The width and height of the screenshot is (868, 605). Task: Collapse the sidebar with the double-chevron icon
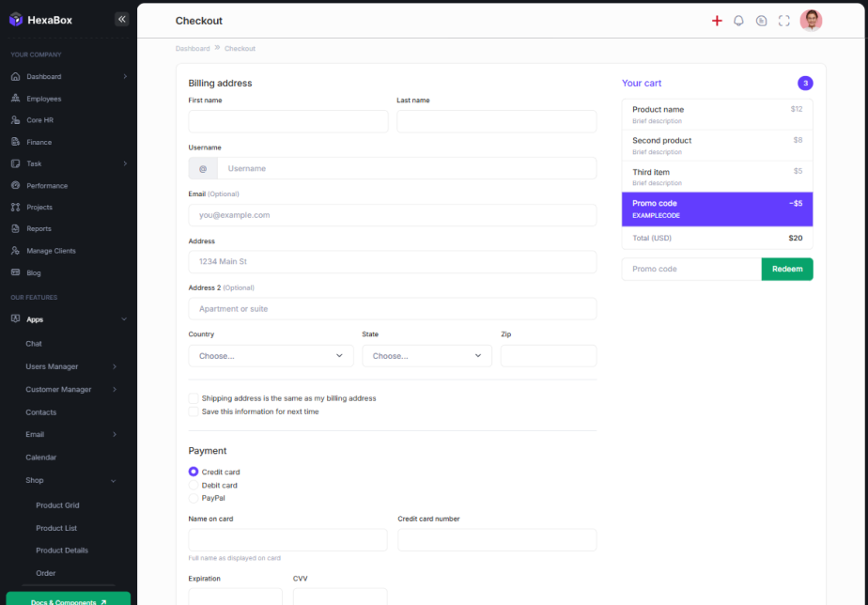coord(121,19)
